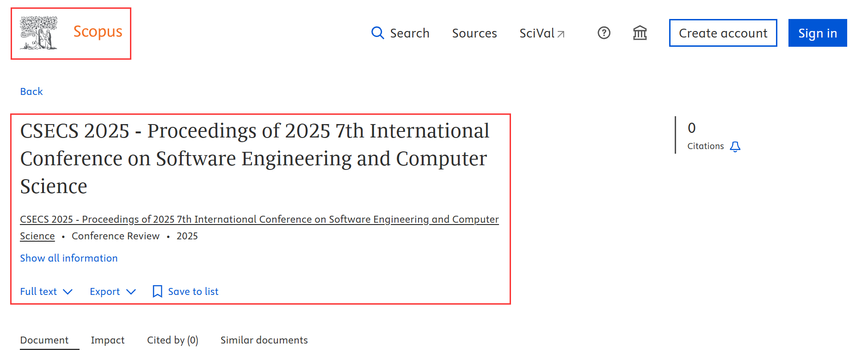Open help via question mark icon

604,33
